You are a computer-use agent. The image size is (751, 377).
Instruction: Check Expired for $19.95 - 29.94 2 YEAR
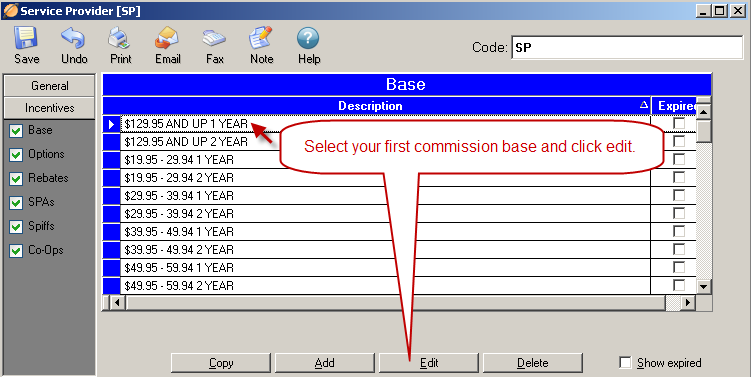coord(679,177)
